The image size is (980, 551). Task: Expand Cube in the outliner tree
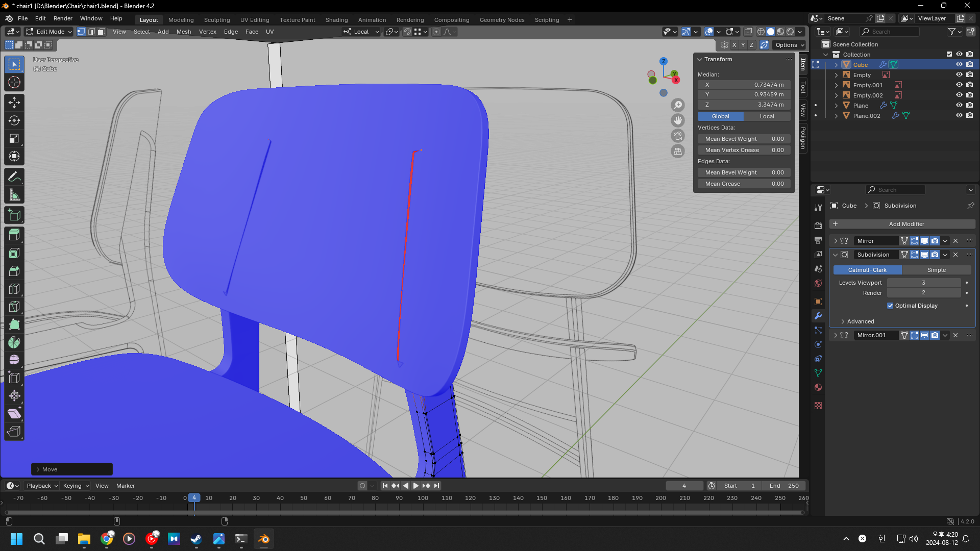point(836,65)
